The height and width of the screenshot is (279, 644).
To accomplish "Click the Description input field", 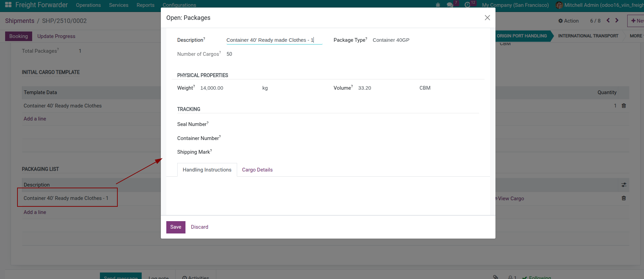I will click(x=274, y=40).
